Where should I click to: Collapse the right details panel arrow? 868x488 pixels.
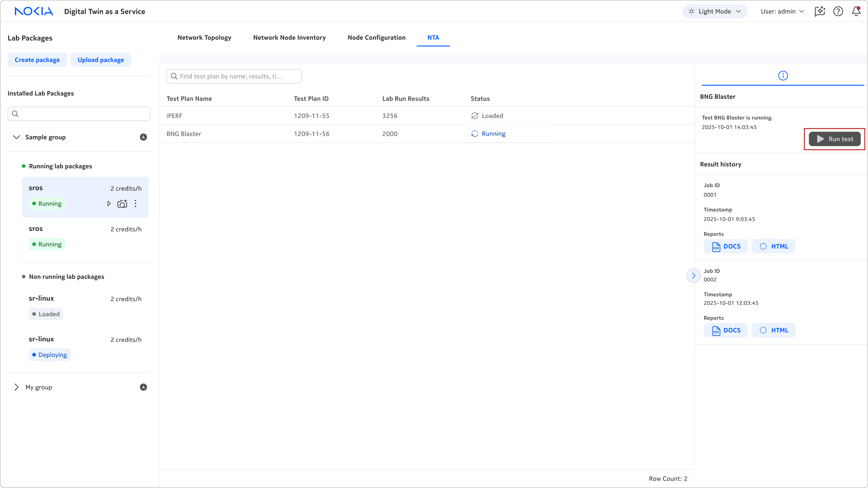693,276
